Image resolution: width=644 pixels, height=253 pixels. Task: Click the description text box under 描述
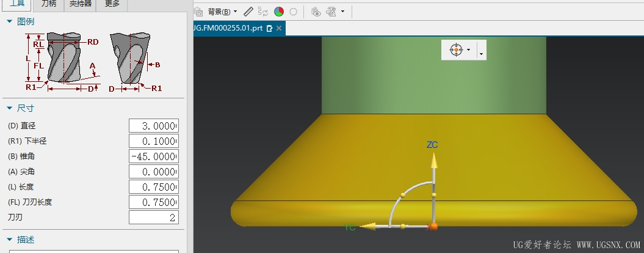[93, 251]
